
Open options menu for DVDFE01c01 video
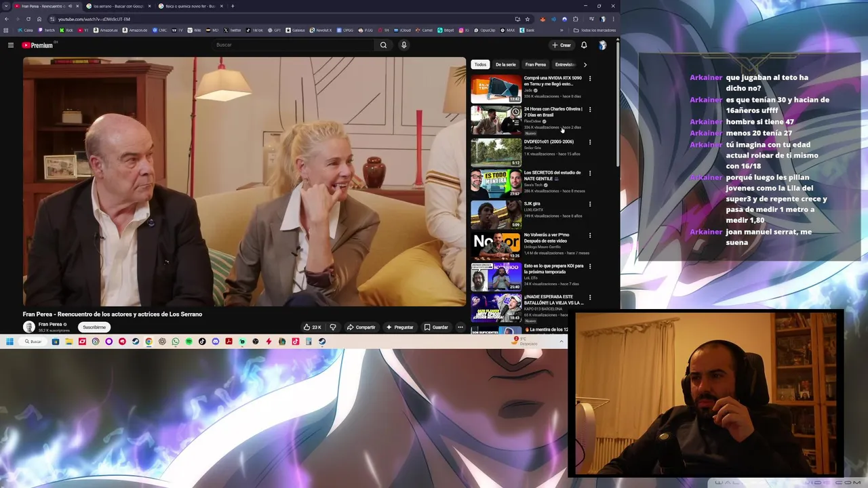pyautogui.click(x=590, y=142)
